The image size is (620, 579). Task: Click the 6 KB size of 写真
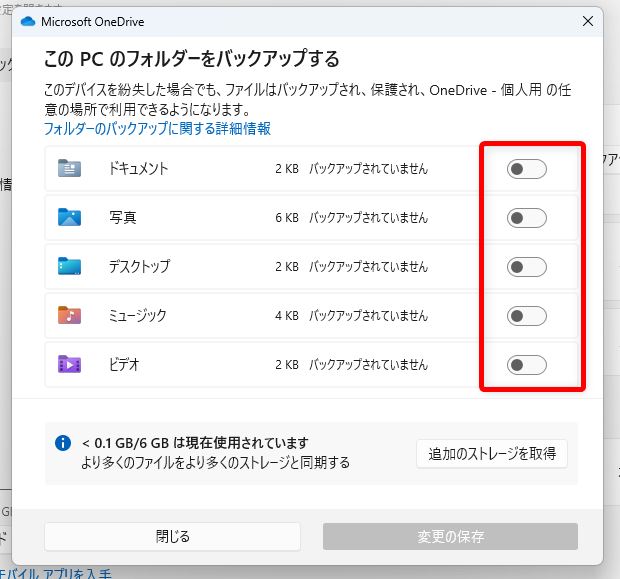pos(287,218)
